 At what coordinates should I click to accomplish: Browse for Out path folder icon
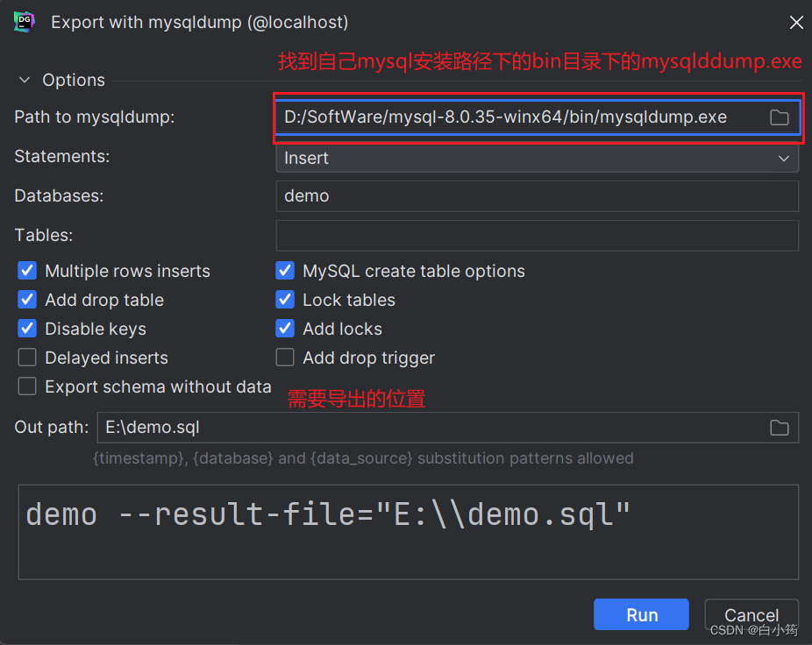pos(779,428)
